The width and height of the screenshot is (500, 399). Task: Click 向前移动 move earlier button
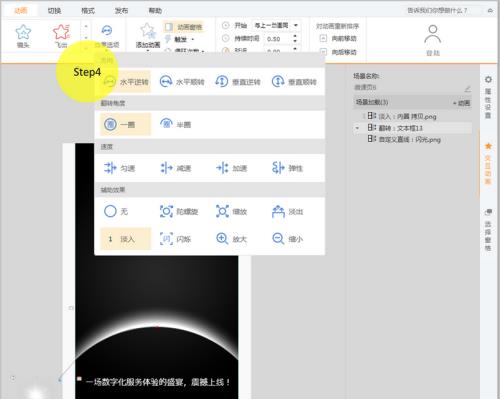(x=338, y=39)
